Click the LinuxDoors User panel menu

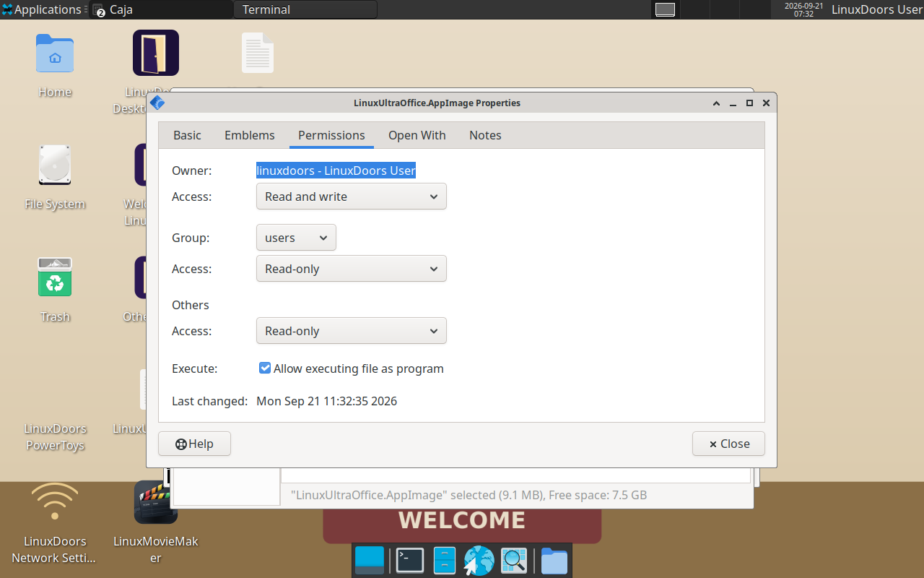tap(876, 9)
